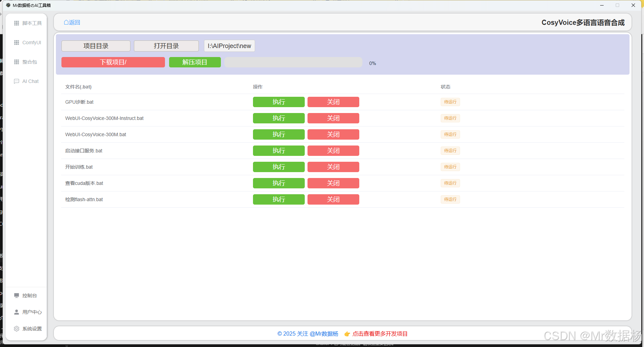Open the 脚本工具 menu label

coord(32,23)
